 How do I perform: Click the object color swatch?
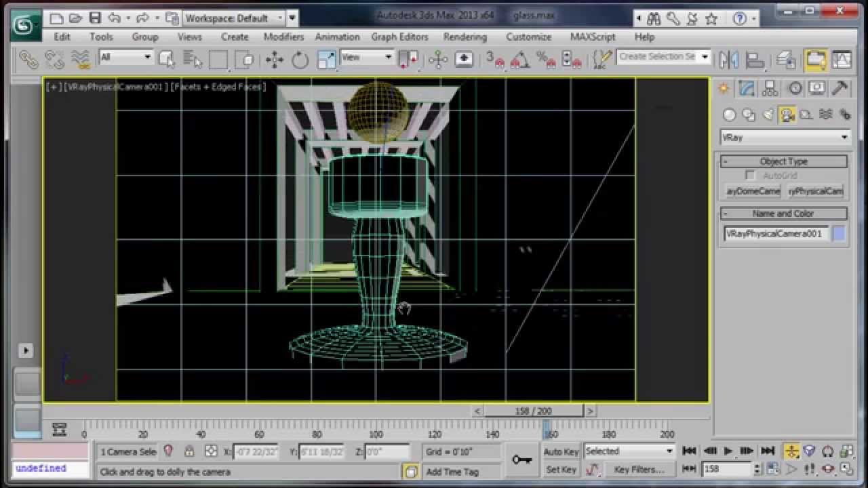(839, 234)
